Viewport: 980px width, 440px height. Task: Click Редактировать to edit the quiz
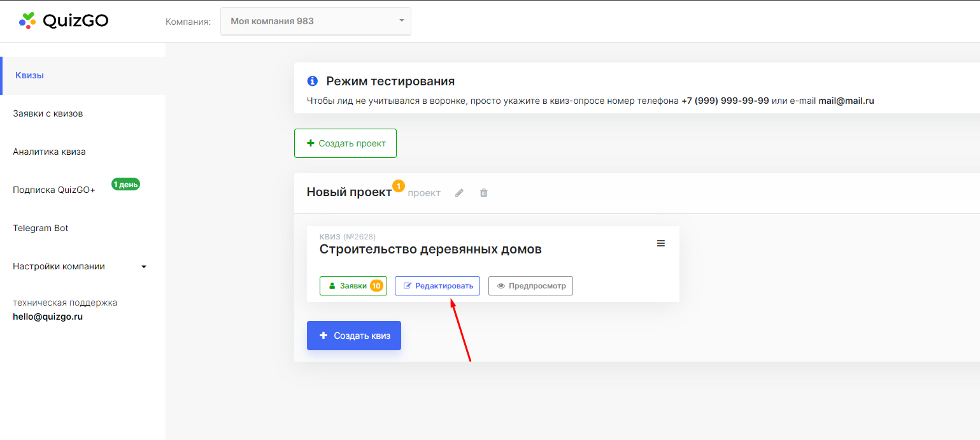(x=437, y=286)
